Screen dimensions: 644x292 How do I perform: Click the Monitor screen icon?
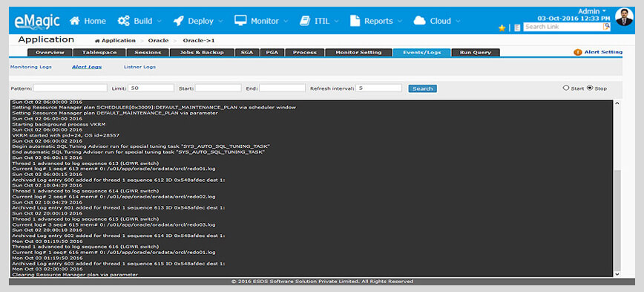(x=240, y=21)
